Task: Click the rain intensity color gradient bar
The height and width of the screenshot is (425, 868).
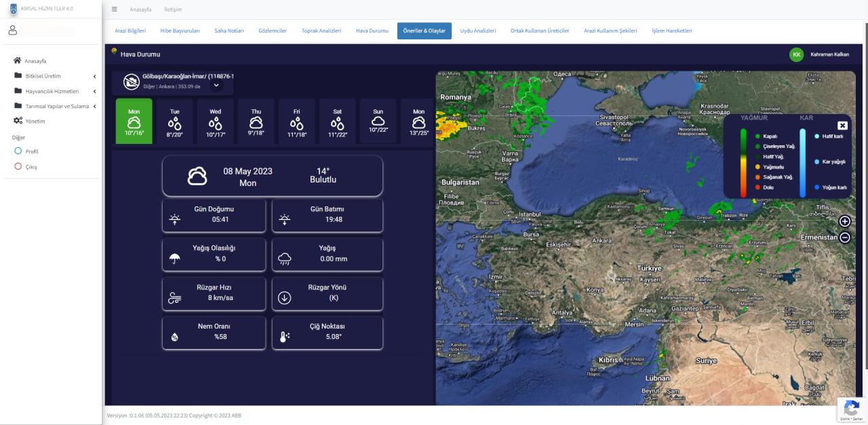Action: pos(743,163)
